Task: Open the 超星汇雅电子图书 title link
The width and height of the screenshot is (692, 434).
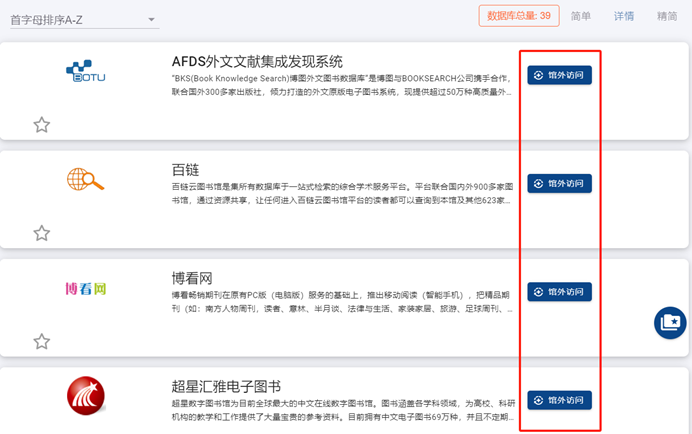Action: pyautogui.click(x=226, y=387)
